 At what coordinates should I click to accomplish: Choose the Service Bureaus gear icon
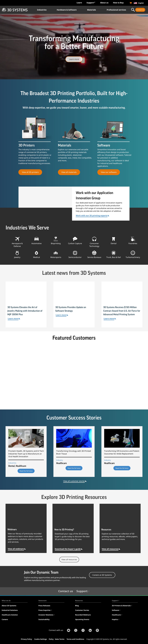[x=94, y=253]
